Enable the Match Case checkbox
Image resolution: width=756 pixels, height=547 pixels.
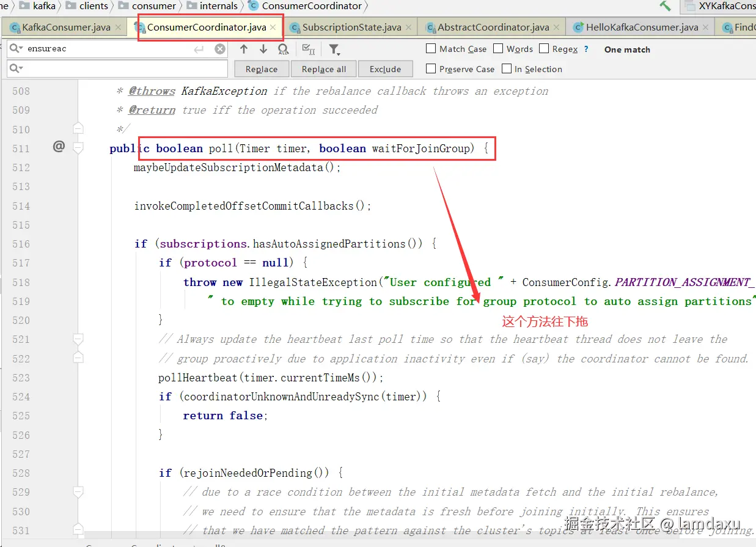pyautogui.click(x=431, y=48)
